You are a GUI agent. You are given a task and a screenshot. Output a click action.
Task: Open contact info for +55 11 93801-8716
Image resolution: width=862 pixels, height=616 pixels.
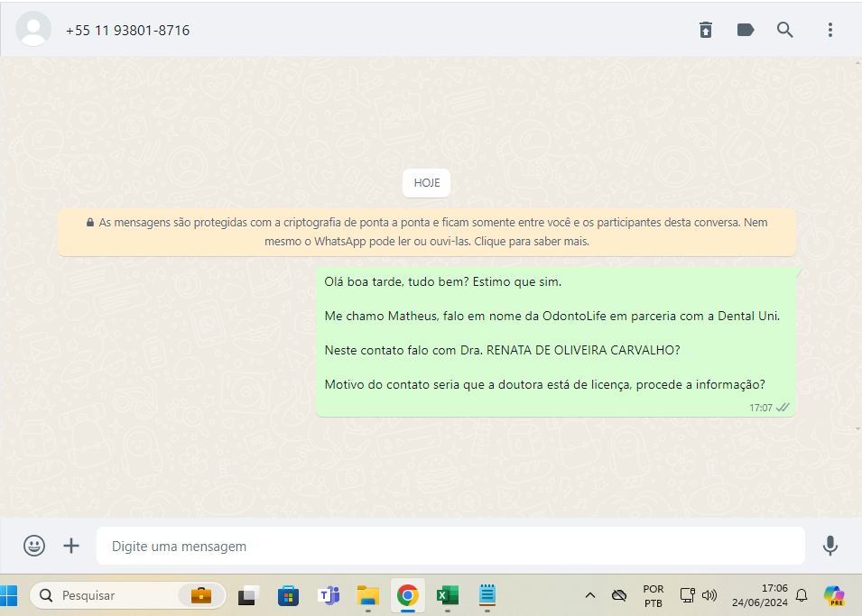pyautogui.click(x=127, y=31)
